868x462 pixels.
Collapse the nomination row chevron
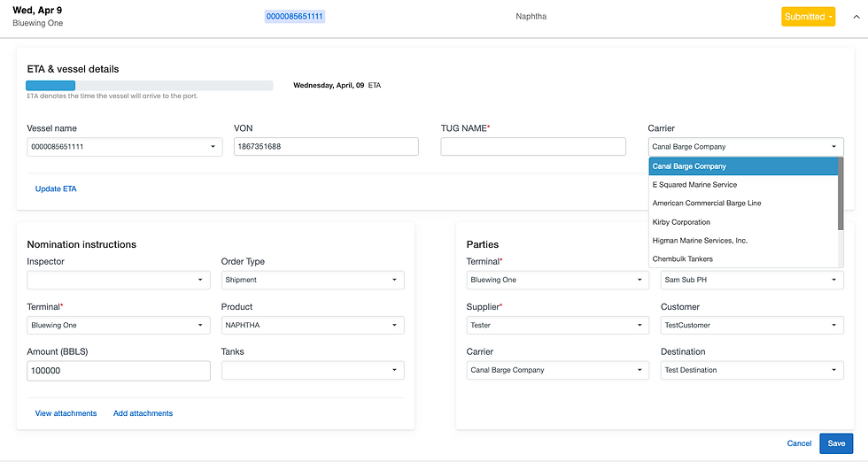[855, 17]
